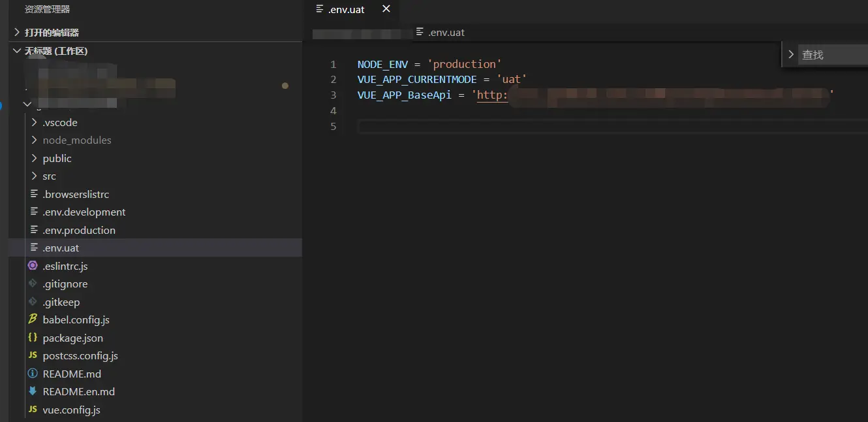
Task: Select the .env.uat editor tab
Action: (351, 9)
